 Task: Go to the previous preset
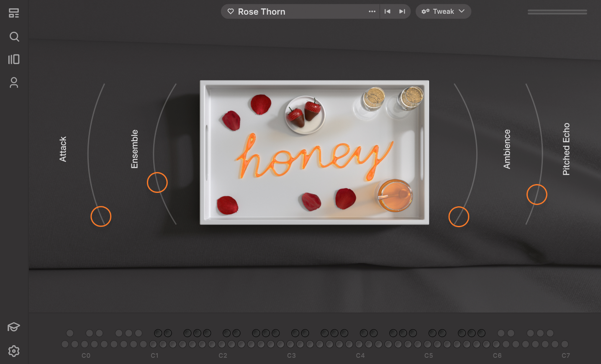[388, 12]
